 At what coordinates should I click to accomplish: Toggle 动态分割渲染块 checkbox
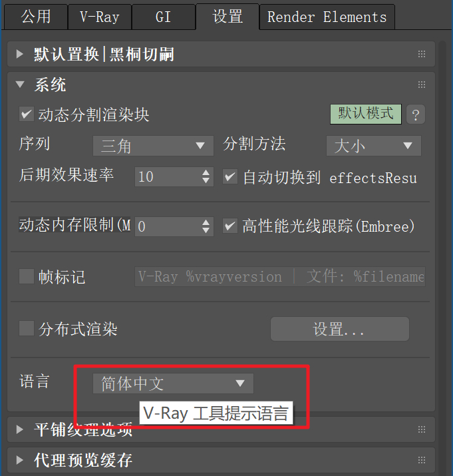click(x=26, y=114)
